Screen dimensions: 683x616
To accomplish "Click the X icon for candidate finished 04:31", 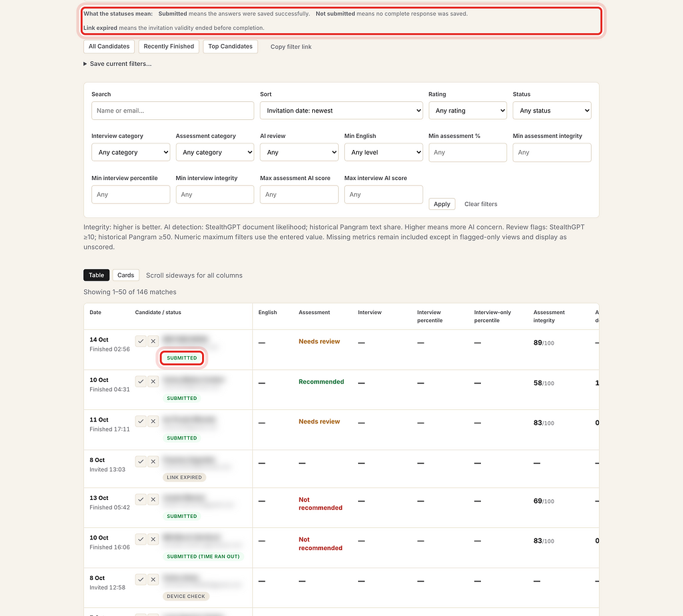I will tap(153, 381).
